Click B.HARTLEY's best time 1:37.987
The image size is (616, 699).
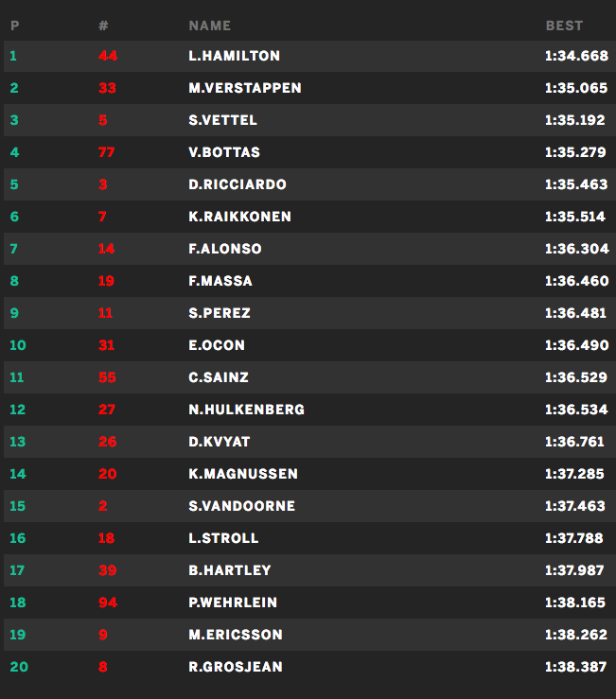pos(575,570)
